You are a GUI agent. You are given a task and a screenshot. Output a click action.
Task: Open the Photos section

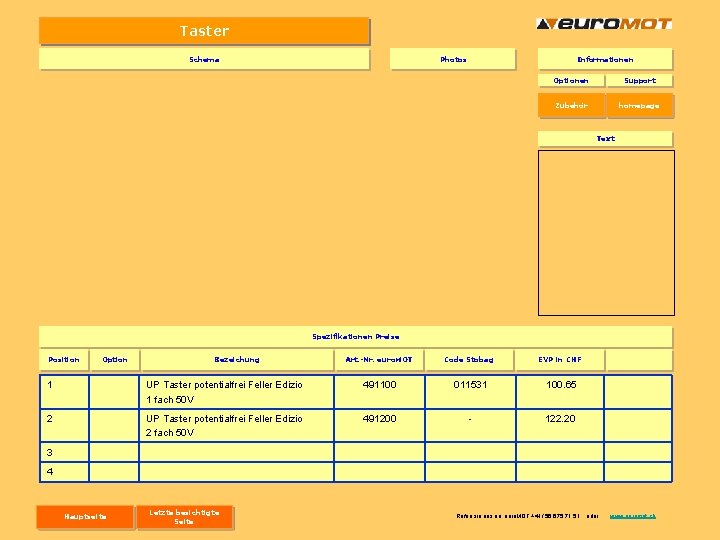coord(453,59)
